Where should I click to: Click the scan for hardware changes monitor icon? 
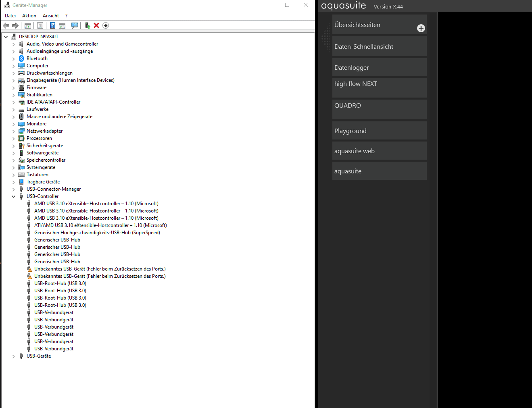click(x=75, y=25)
